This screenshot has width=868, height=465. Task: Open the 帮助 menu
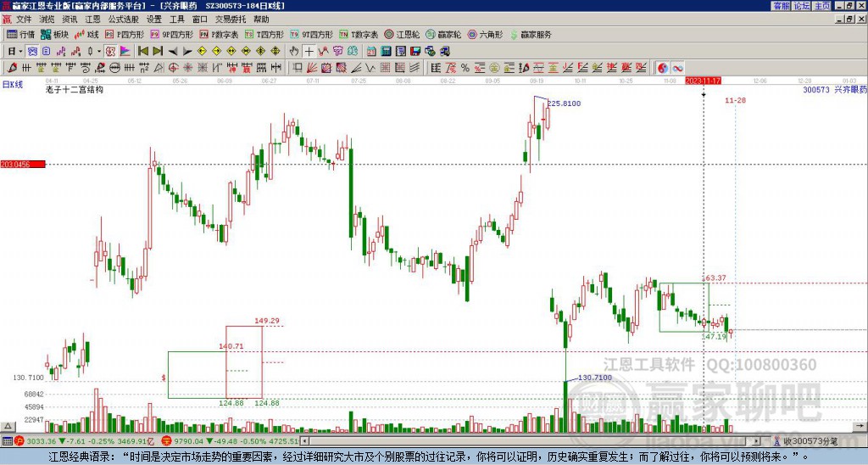261,20
